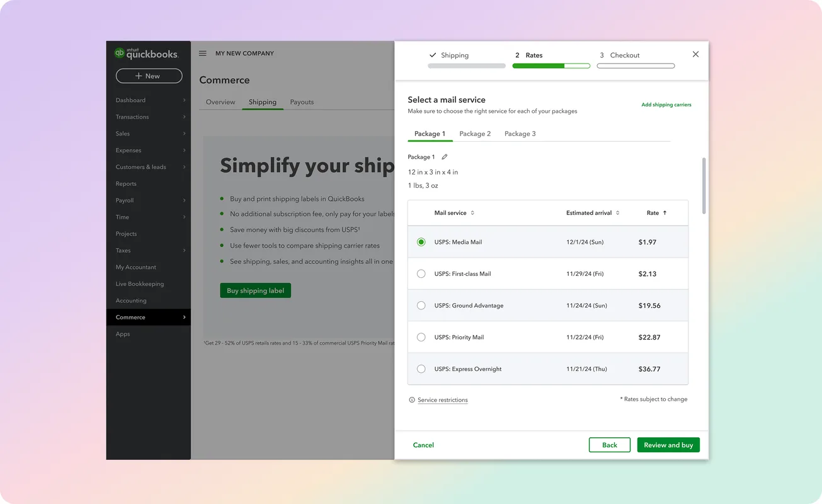
Task: Open the Add shipping carriers link
Action: click(666, 105)
